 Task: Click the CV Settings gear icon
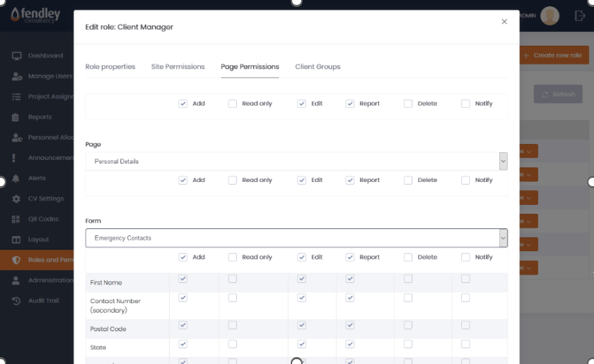click(17, 199)
